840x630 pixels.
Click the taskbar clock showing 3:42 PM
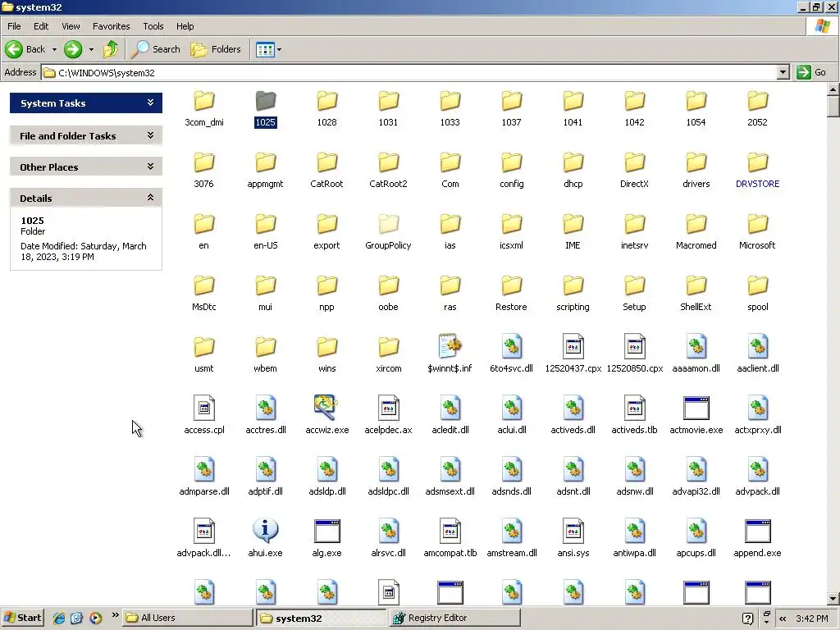click(x=811, y=619)
